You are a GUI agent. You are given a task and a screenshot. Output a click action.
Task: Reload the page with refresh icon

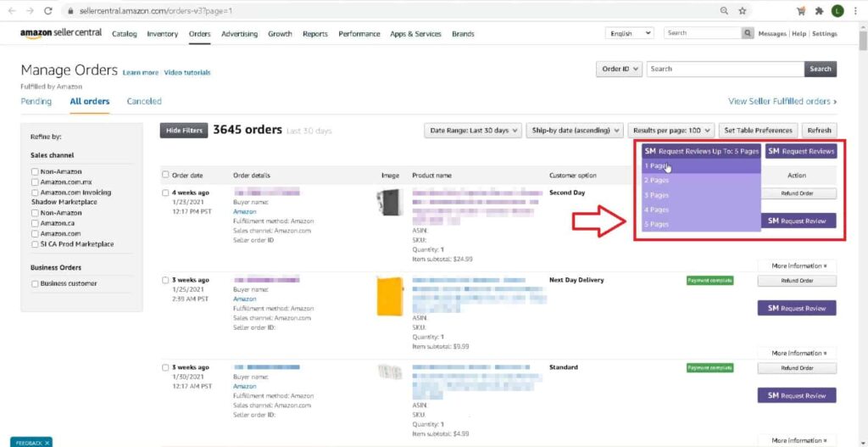[48, 10]
